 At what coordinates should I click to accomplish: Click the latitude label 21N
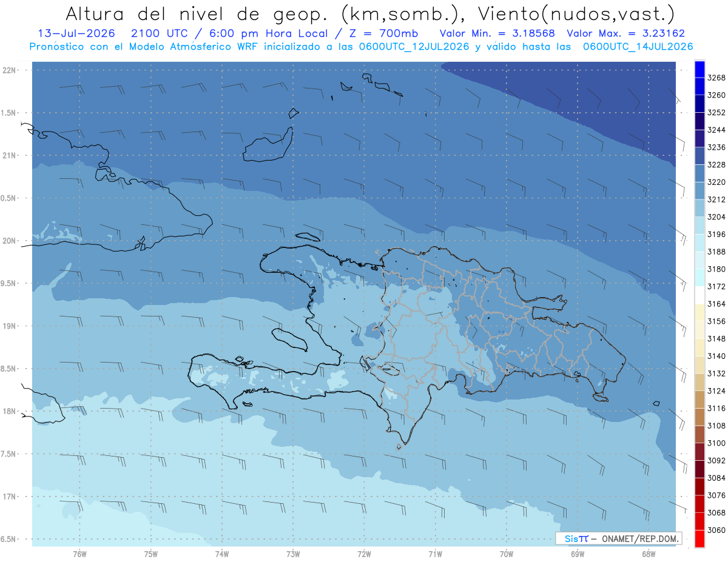pyautogui.click(x=10, y=155)
